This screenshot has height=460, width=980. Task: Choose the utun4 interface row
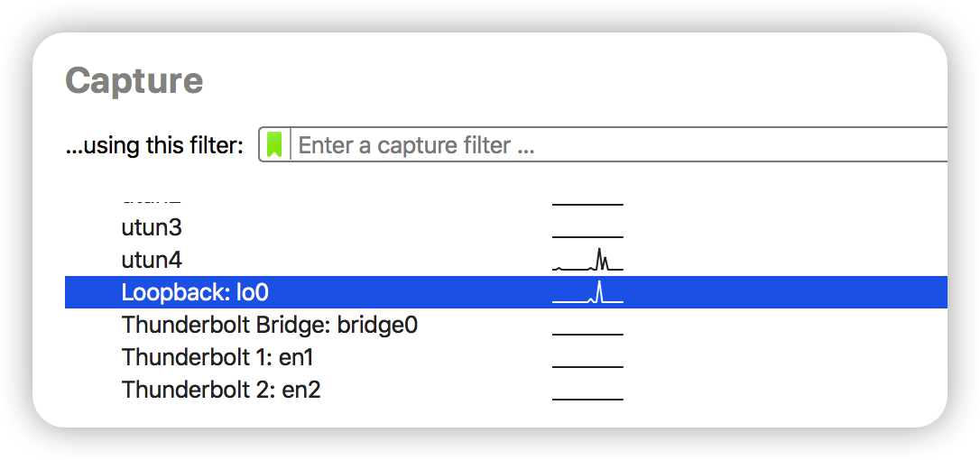(x=152, y=261)
